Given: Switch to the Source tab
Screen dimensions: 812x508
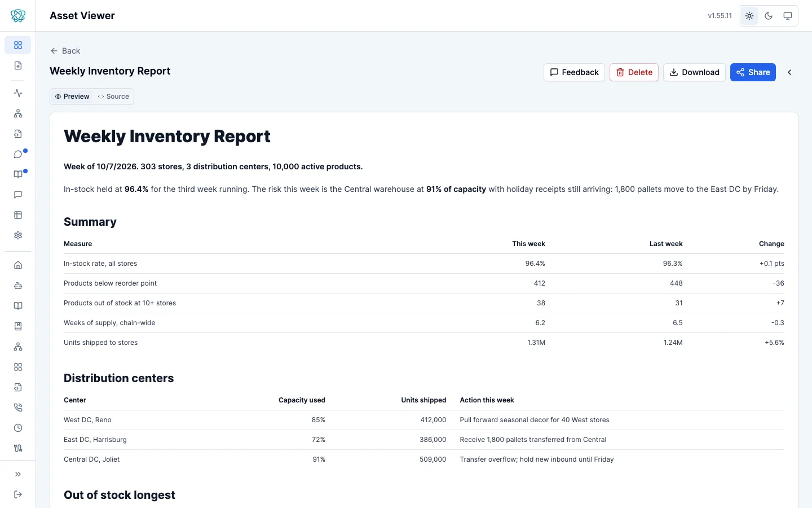Looking at the screenshot, I should tap(113, 97).
